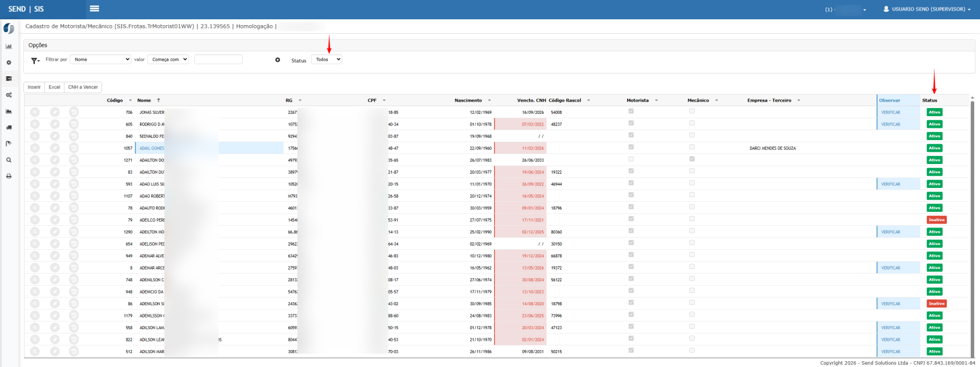The width and height of the screenshot is (980, 367).
Task: Toggle Mecânico checkbox in first row
Action: click(x=692, y=111)
